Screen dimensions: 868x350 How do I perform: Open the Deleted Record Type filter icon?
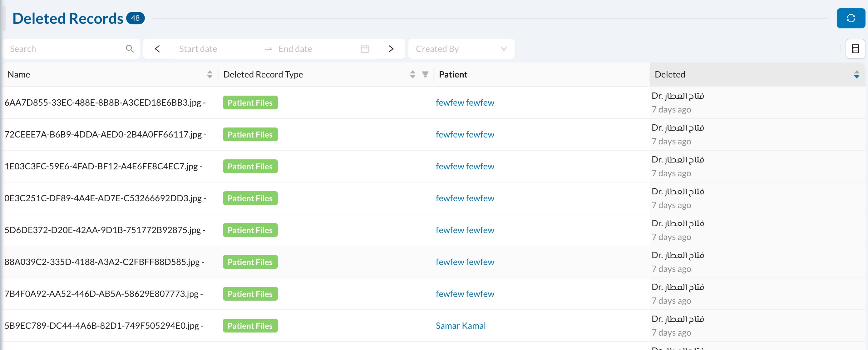425,74
